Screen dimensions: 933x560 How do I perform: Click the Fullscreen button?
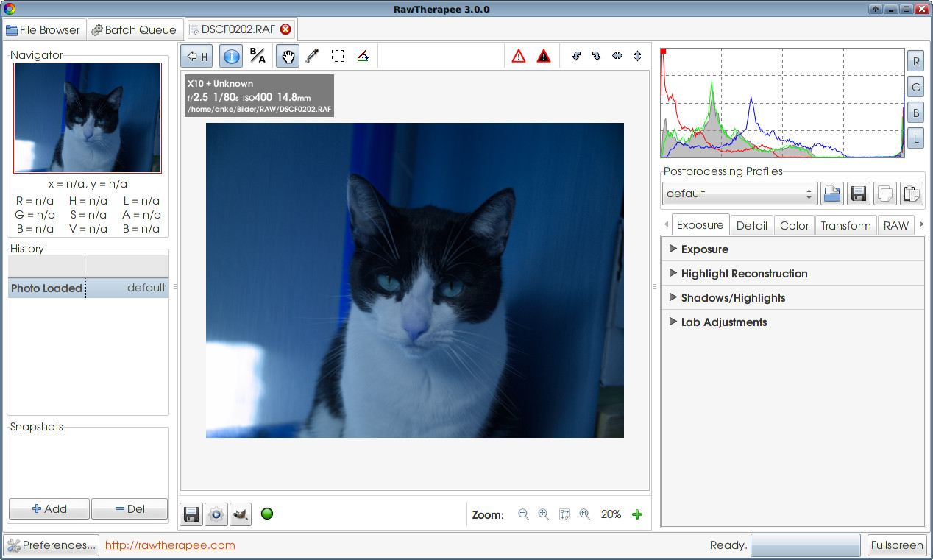(896, 545)
